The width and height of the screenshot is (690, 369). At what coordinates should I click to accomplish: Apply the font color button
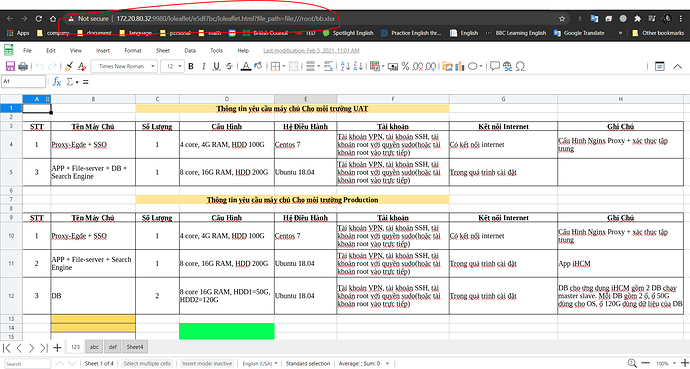click(246, 66)
